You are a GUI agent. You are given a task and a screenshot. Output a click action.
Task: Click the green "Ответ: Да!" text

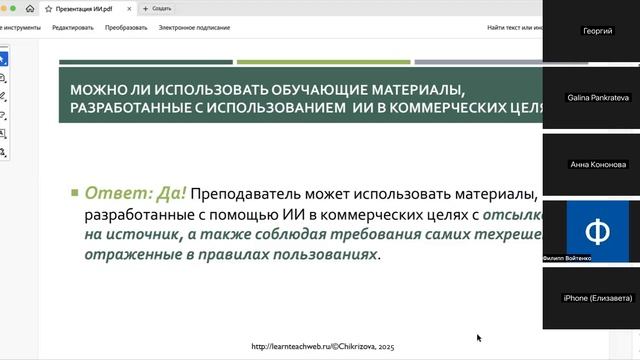pos(135,193)
